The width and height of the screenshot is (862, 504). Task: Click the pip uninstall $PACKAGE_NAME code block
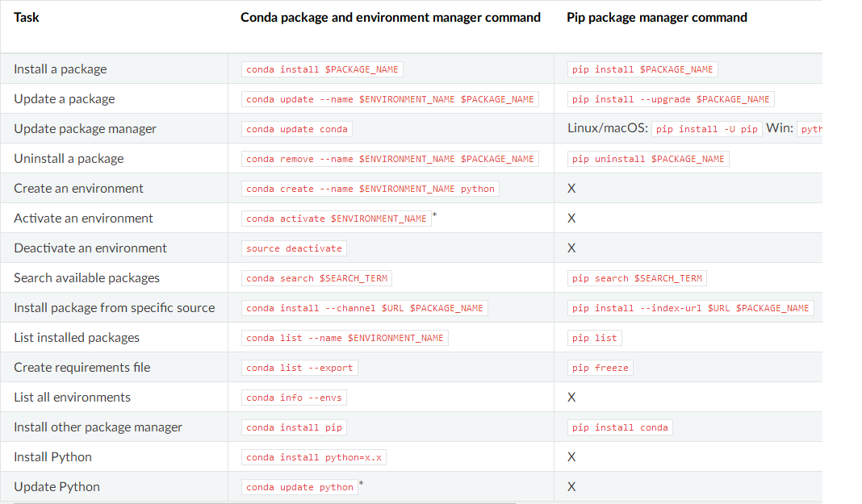tap(647, 158)
